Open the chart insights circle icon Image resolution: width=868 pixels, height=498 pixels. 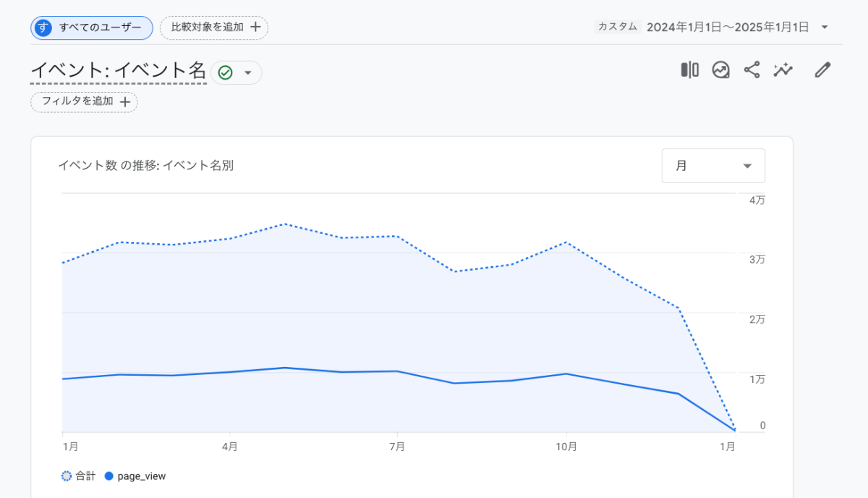(x=720, y=69)
